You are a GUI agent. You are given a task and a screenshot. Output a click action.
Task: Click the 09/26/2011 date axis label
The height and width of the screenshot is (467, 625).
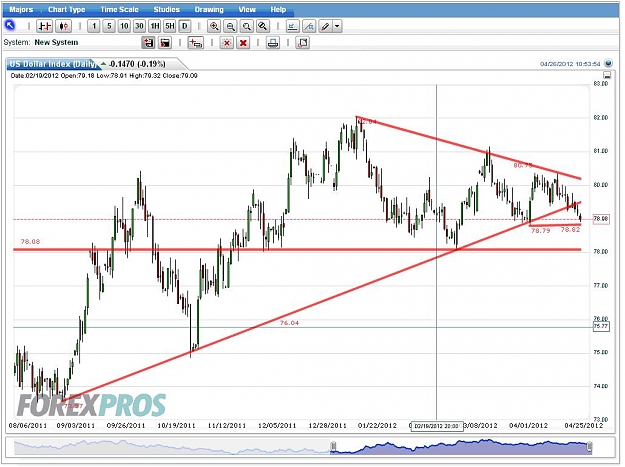point(126,426)
